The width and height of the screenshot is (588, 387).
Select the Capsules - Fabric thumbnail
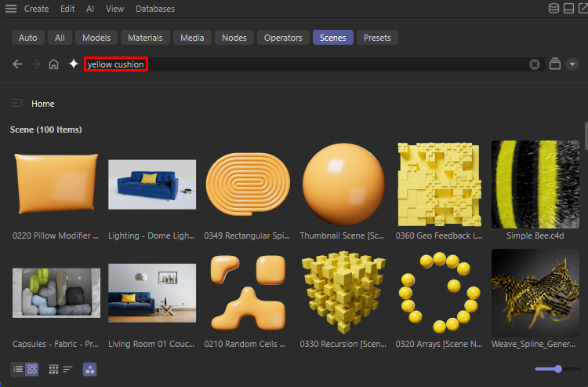[56, 293]
